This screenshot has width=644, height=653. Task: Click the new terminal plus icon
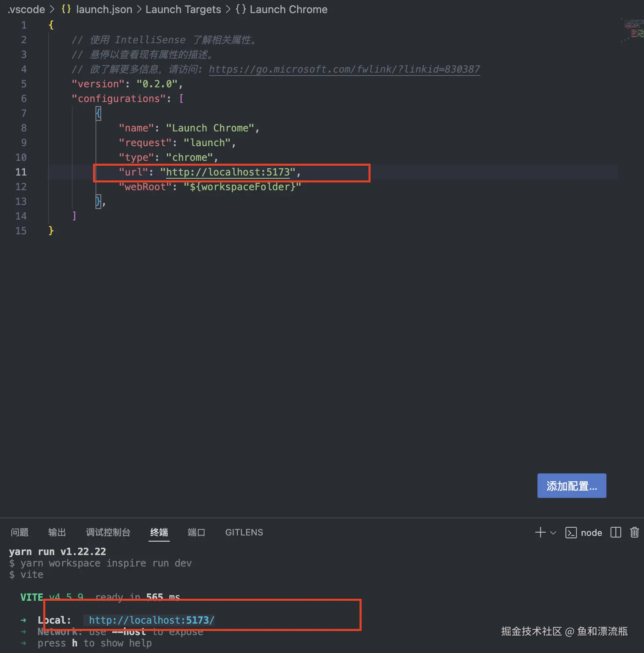pos(540,532)
